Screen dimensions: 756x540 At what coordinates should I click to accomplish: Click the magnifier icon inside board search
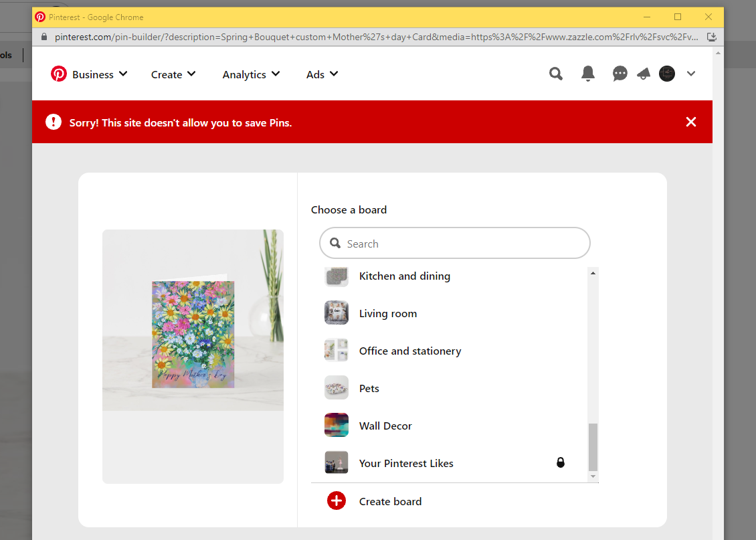(x=335, y=243)
